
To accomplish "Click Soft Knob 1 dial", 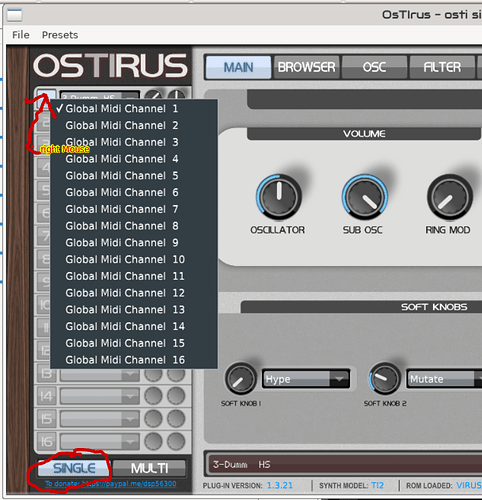I will [241, 379].
